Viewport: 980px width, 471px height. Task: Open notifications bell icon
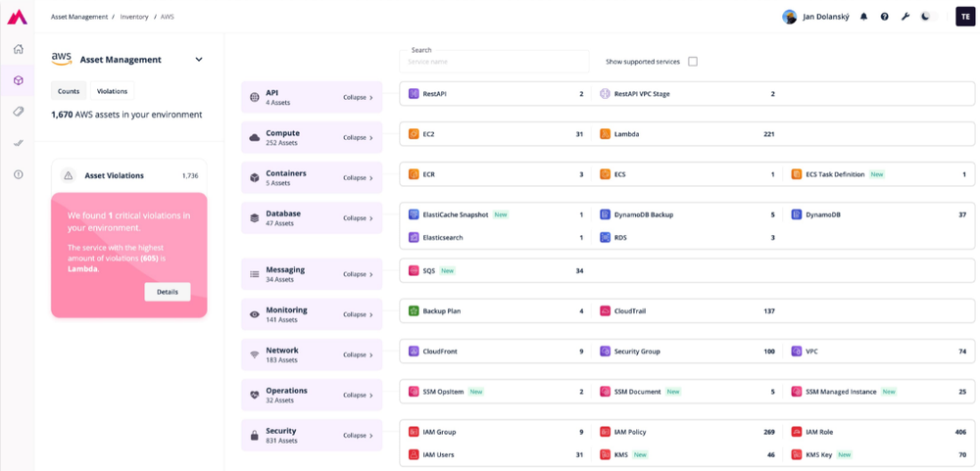[863, 17]
